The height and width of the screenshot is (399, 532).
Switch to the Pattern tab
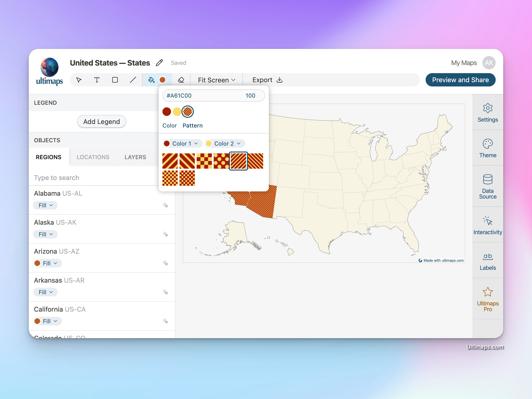tap(192, 125)
